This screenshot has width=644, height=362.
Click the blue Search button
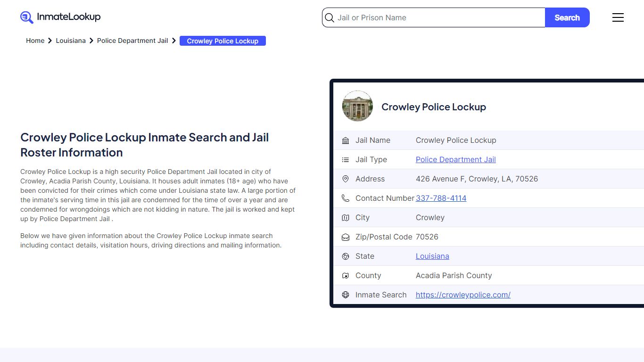pos(567,17)
